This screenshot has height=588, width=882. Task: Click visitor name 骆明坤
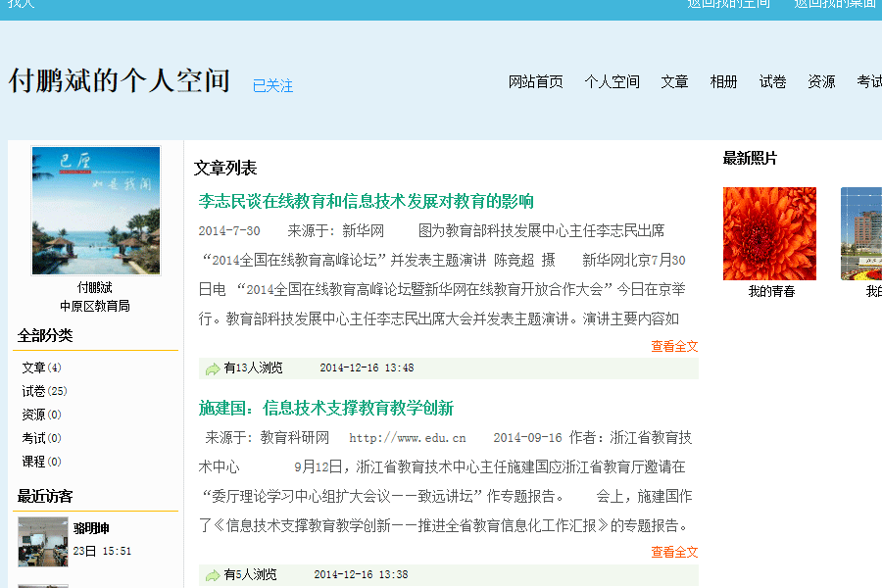91,528
